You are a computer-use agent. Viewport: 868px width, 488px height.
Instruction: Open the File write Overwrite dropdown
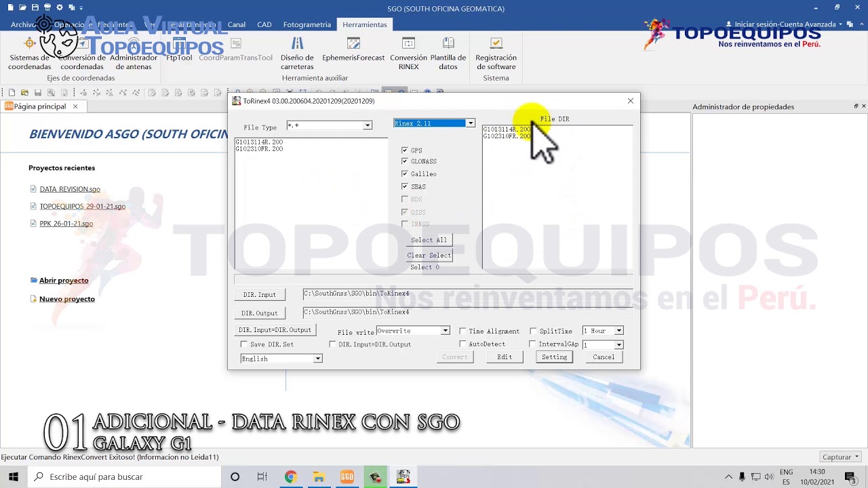coord(445,331)
